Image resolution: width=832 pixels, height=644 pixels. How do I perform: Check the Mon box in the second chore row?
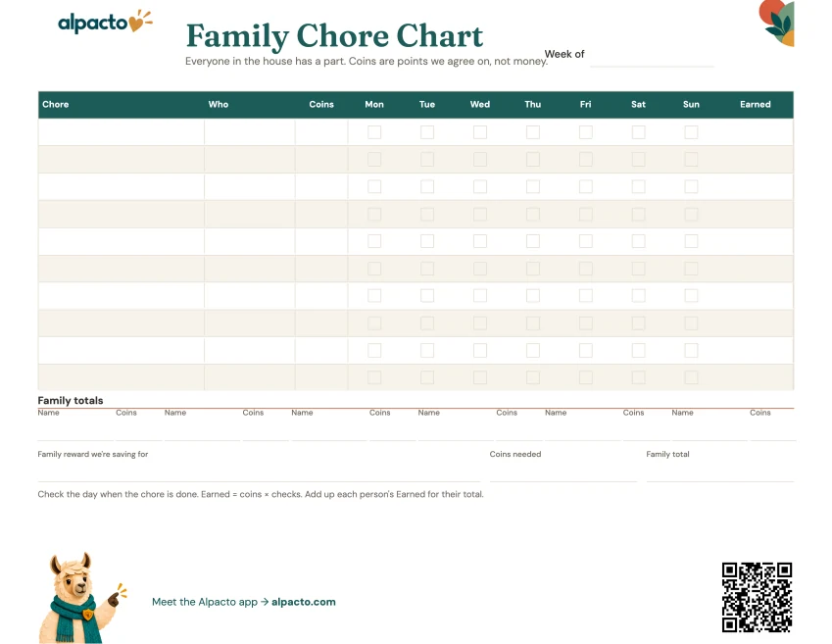pyautogui.click(x=374, y=159)
